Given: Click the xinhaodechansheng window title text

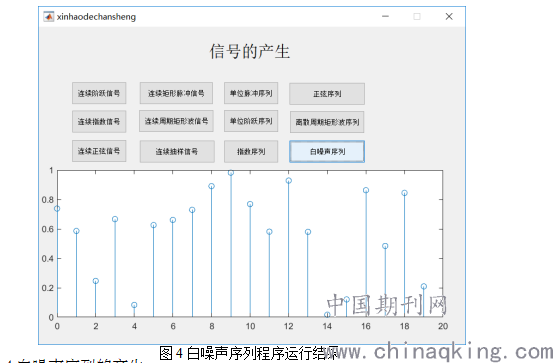Looking at the screenshot, I should pos(96,17).
